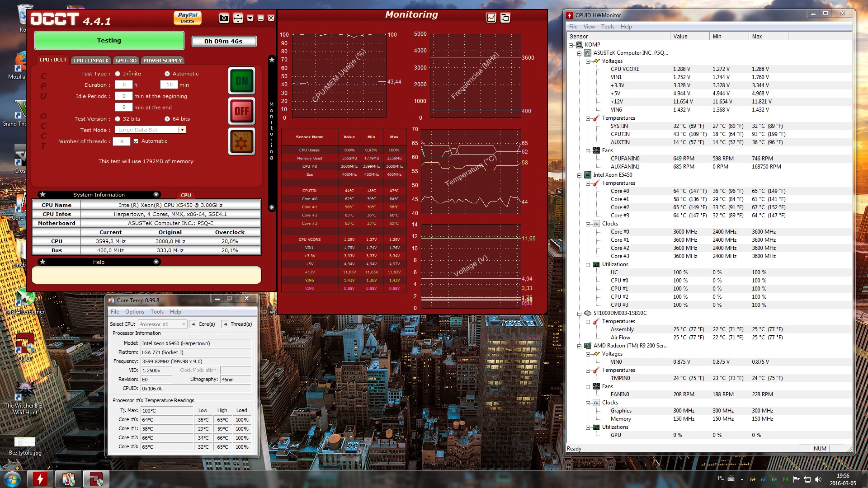Open the POWER SUPPLY tab
The width and height of the screenshot is (868, 488).
(x=162, y=60)
